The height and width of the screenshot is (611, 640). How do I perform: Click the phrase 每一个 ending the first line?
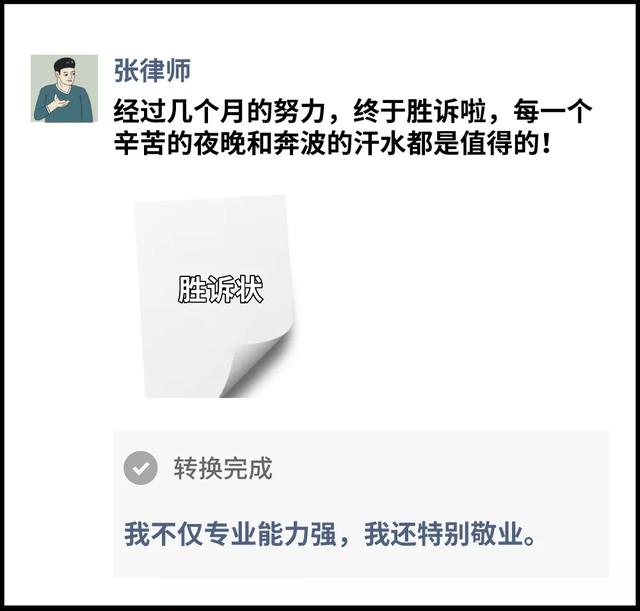[553, 111]
